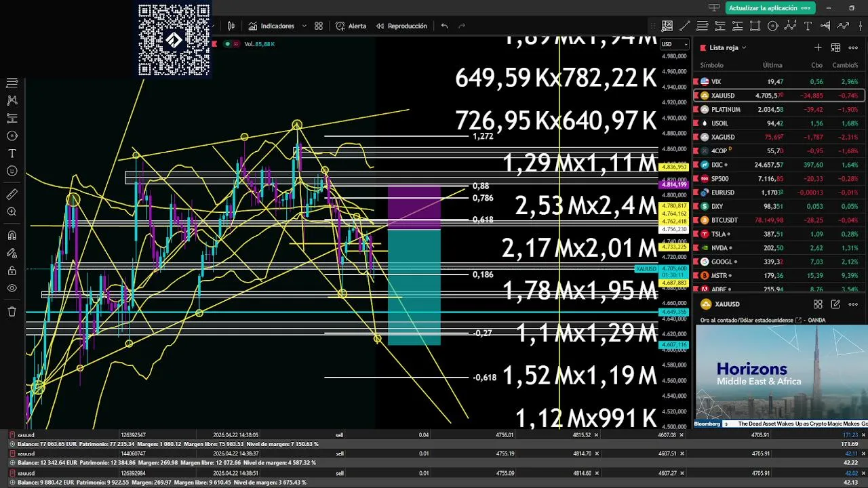Open the indicator templates grid icon

(x=319, y=26)
